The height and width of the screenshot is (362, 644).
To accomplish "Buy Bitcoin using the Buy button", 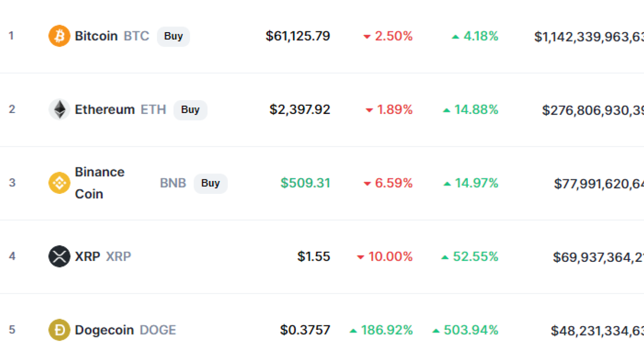I will [173, 36].
